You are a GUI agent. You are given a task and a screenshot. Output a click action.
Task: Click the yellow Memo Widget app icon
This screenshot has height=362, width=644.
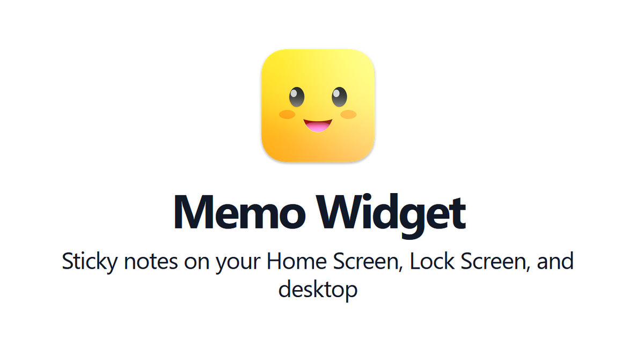(x=318, y=106)
